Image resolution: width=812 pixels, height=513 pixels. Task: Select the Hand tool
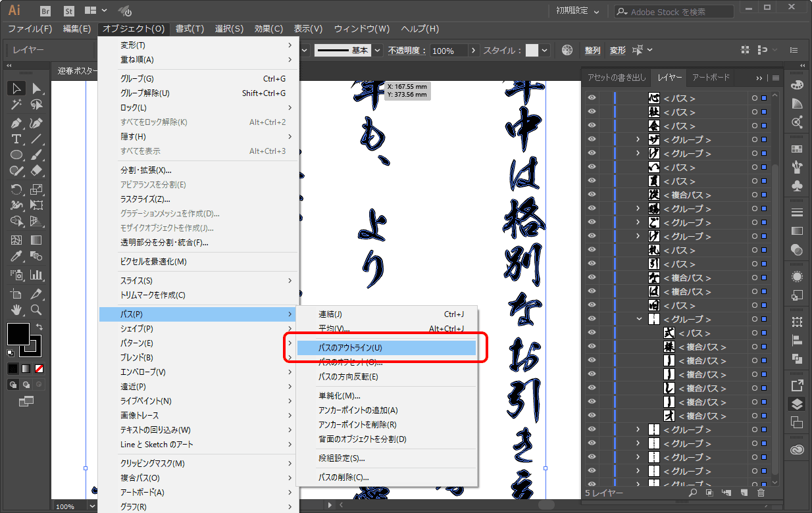16,309
